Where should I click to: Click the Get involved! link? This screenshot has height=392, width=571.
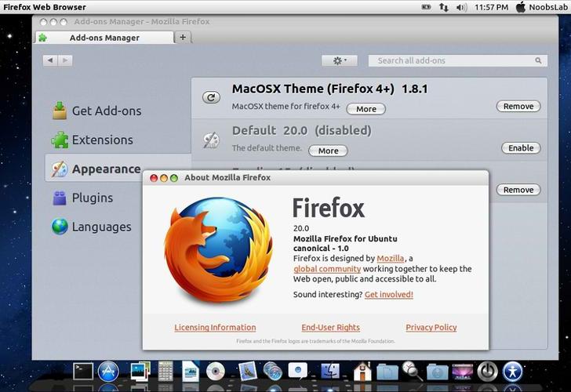[x=389, y=295]
